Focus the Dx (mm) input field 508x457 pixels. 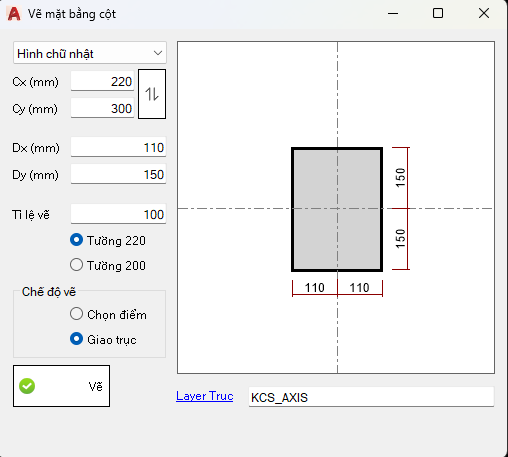click(118, 147)
